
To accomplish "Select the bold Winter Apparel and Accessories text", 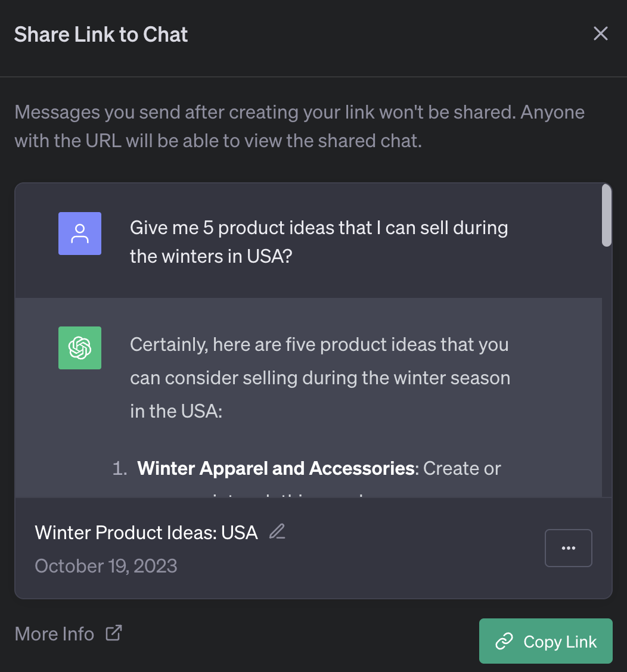I will point(275,468).
